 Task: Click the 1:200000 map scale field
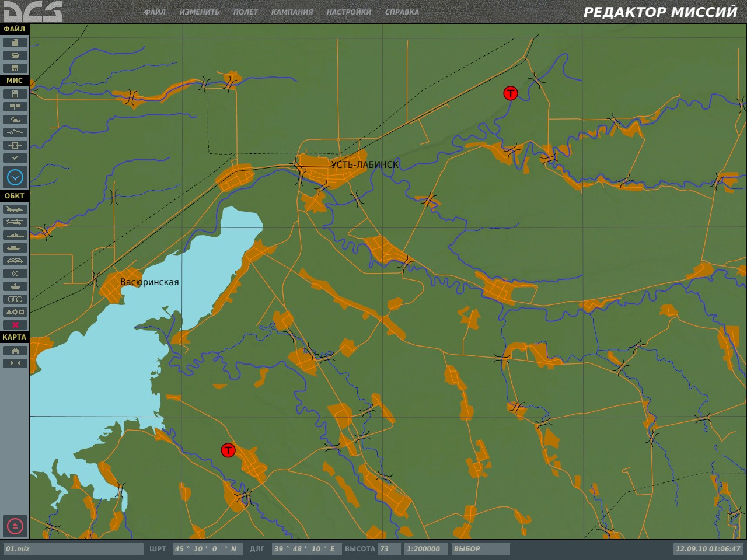426,549
